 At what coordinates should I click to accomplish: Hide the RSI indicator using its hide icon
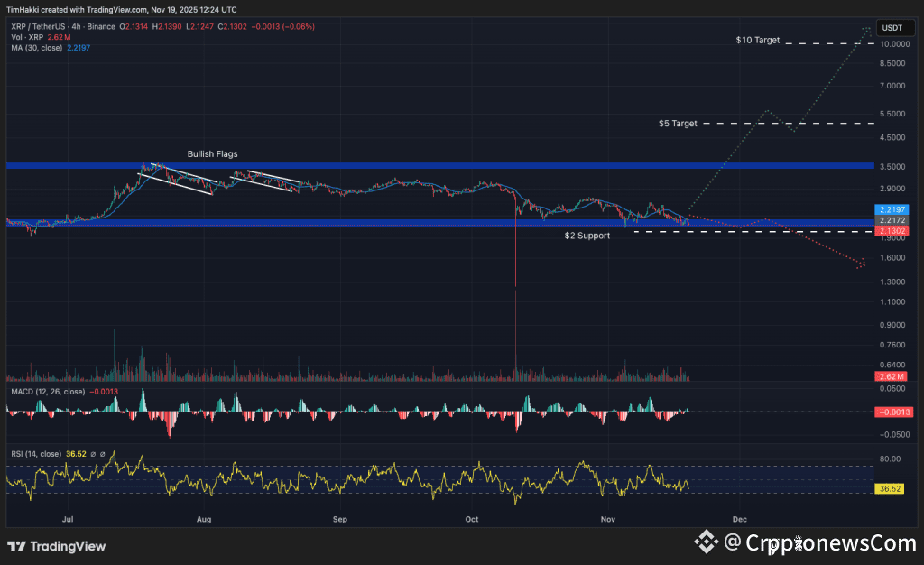tap(94, 453)
